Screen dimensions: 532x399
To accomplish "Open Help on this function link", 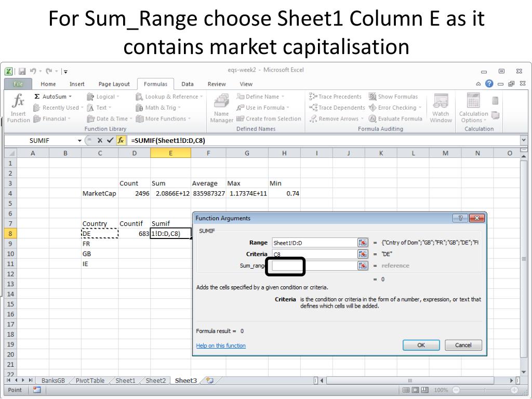I will pyautogui.click(x=221, y=345).
